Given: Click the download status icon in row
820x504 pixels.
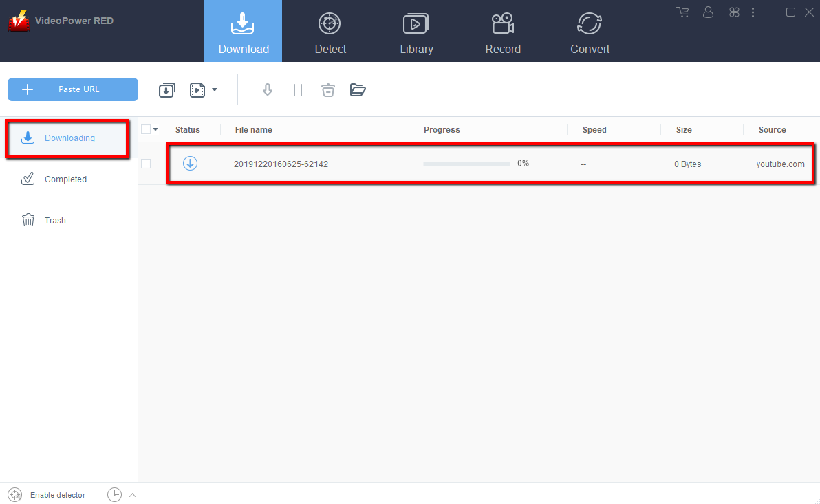Looking at the screenshot, I should 190,164.
